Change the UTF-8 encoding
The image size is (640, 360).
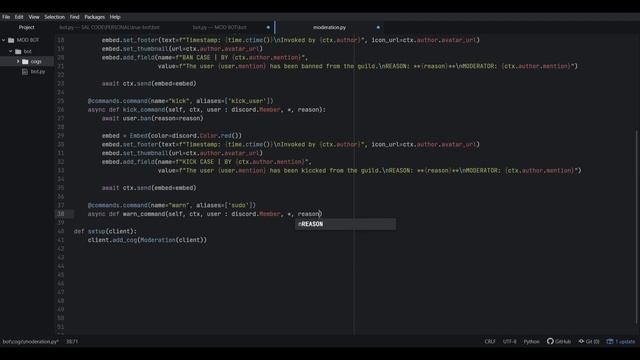click(x=509, y=341)
